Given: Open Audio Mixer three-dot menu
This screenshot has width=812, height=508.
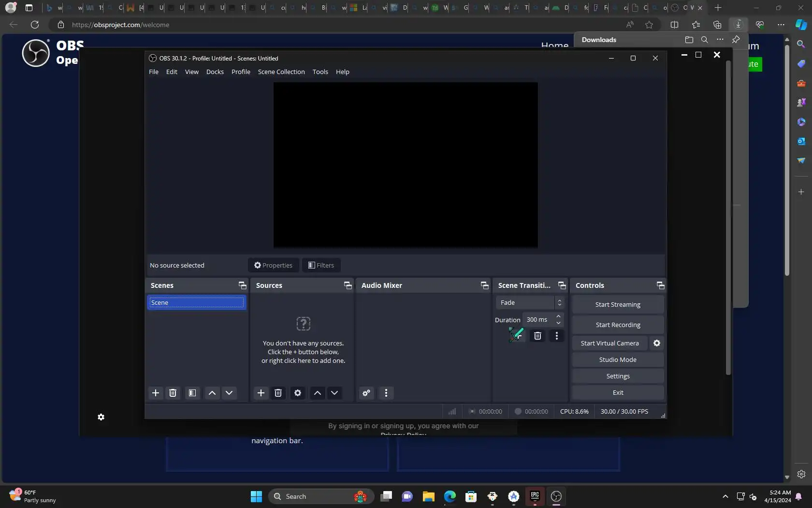Looking at the screenshot, I should point(386,393).
